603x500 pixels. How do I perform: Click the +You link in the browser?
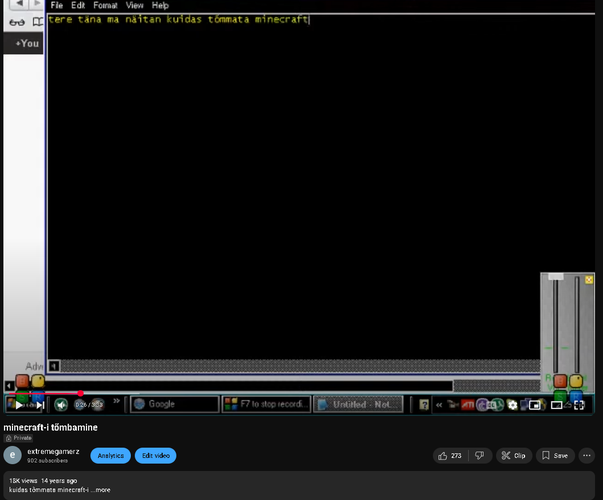click(27, 43)
